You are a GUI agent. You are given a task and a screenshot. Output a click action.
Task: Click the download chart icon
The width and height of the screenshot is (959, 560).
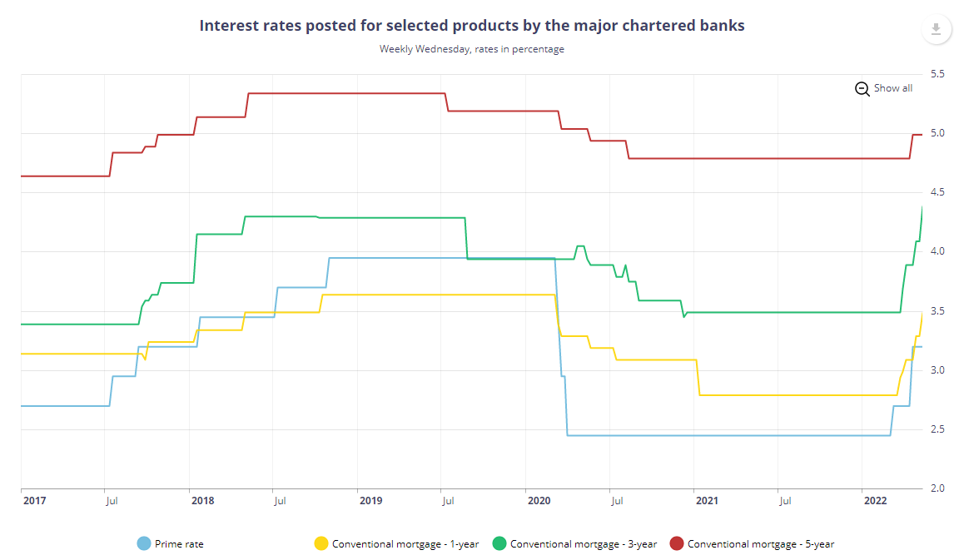[936, 29]
